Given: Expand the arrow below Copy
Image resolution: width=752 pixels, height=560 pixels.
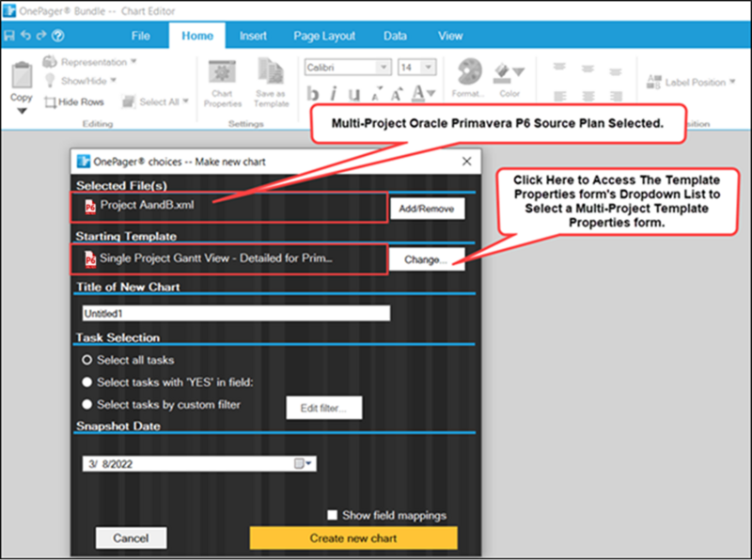Looking at the screenshot, I should coord(22,111).
